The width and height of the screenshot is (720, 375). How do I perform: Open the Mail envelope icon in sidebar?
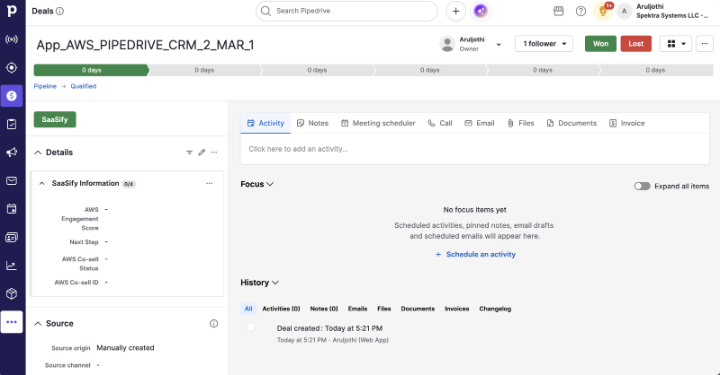tap(11, 181)
